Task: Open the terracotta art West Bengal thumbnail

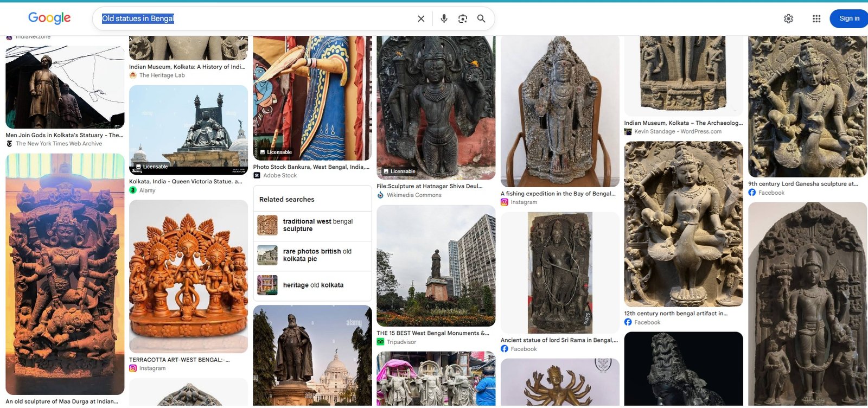Action: point(188,277)
